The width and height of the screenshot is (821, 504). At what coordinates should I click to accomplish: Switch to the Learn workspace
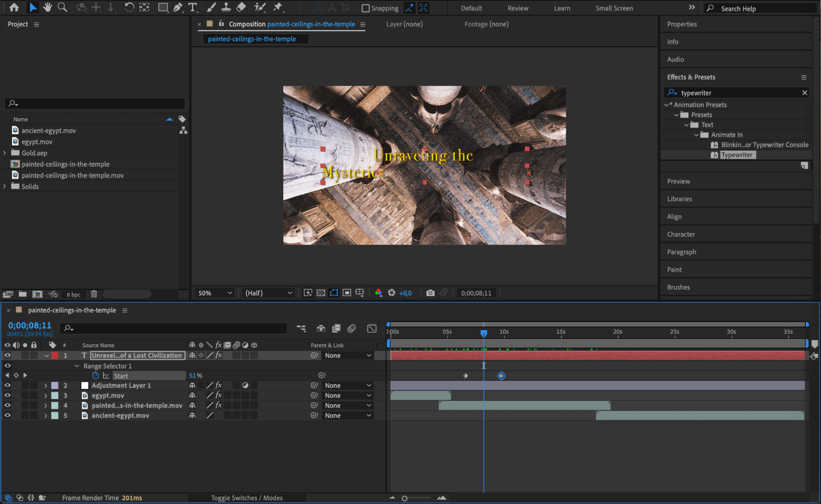(x=561, y=8)
